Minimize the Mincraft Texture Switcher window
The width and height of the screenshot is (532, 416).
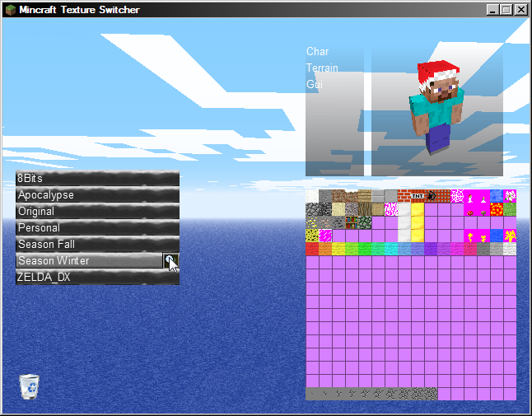click(493, 10)
